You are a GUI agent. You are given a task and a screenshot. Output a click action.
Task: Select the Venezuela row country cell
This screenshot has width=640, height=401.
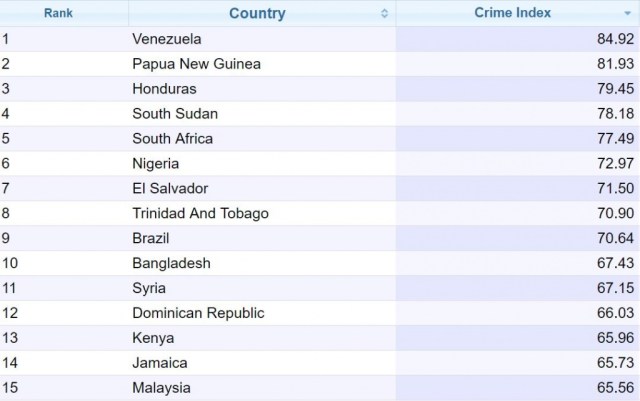pos(167,39)
